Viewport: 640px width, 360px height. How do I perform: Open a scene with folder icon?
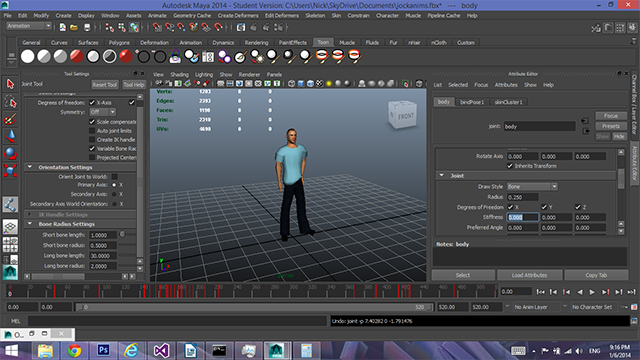coord(74,27)
